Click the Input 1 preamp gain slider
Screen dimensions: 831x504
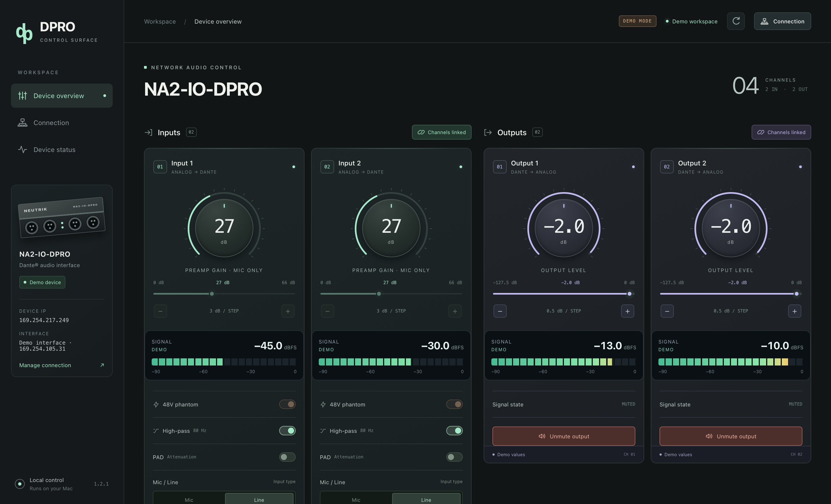pos(224,293)
